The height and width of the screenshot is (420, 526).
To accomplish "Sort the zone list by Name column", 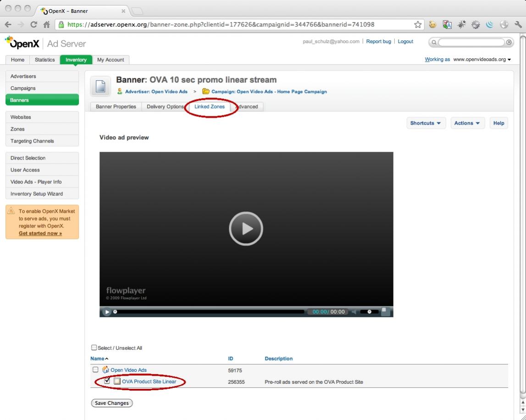I will (100, 359).
